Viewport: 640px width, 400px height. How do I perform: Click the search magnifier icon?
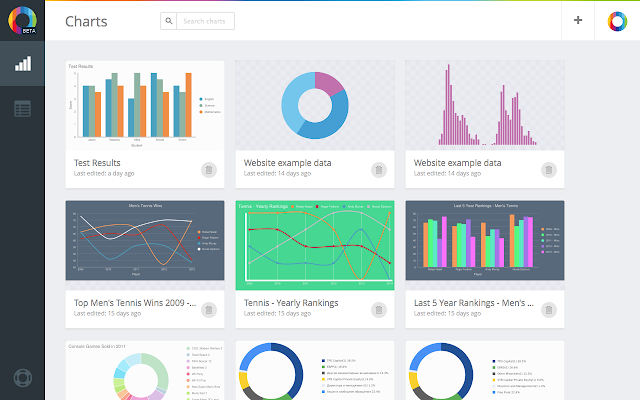tap(169, 21)
